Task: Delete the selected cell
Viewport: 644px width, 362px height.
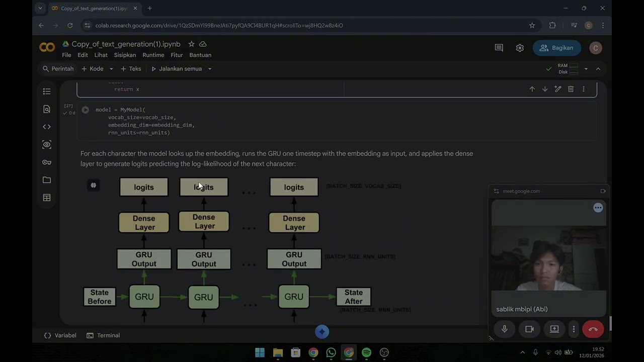Action: point(571,89)
